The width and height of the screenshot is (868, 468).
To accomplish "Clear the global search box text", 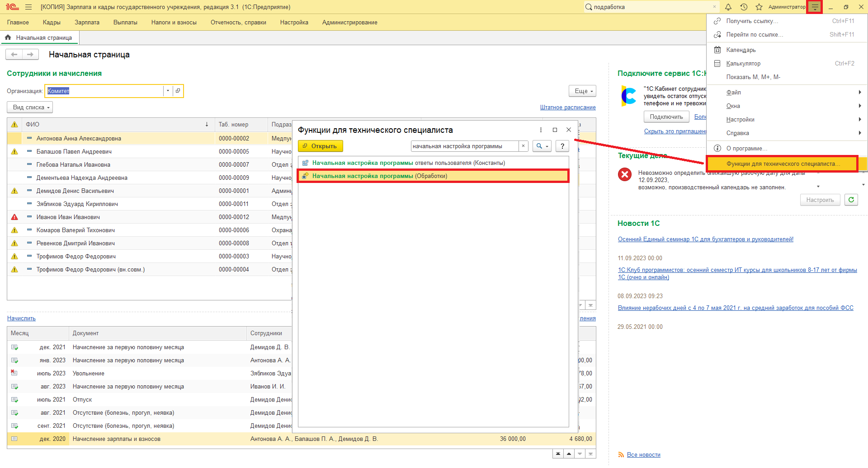I will 714,7.
